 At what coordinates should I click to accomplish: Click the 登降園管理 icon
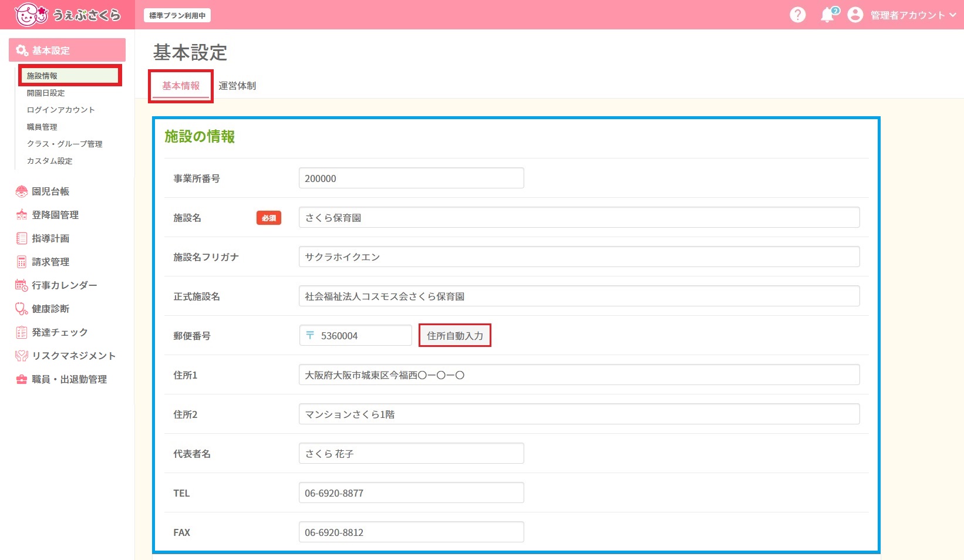[22, 215]
